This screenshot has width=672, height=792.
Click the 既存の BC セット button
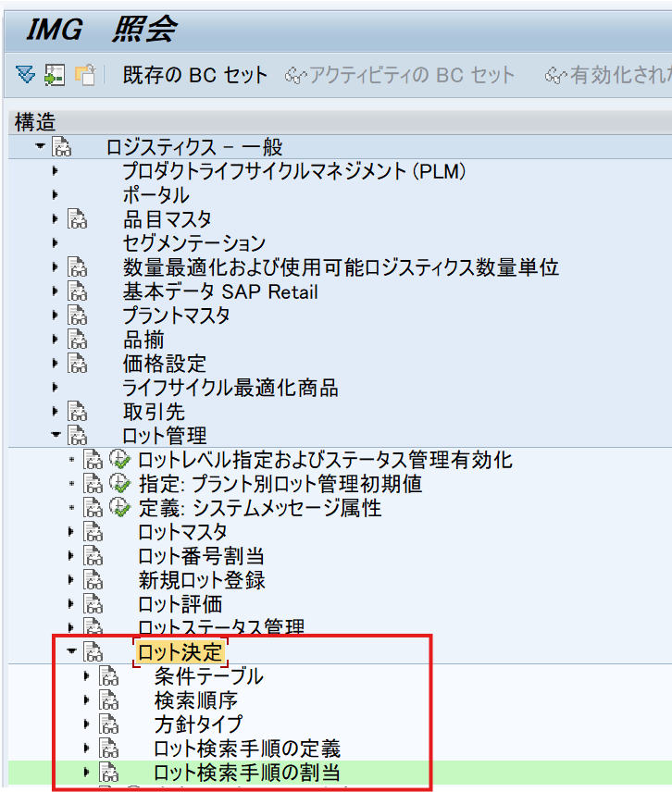click(x=195, y=75)
